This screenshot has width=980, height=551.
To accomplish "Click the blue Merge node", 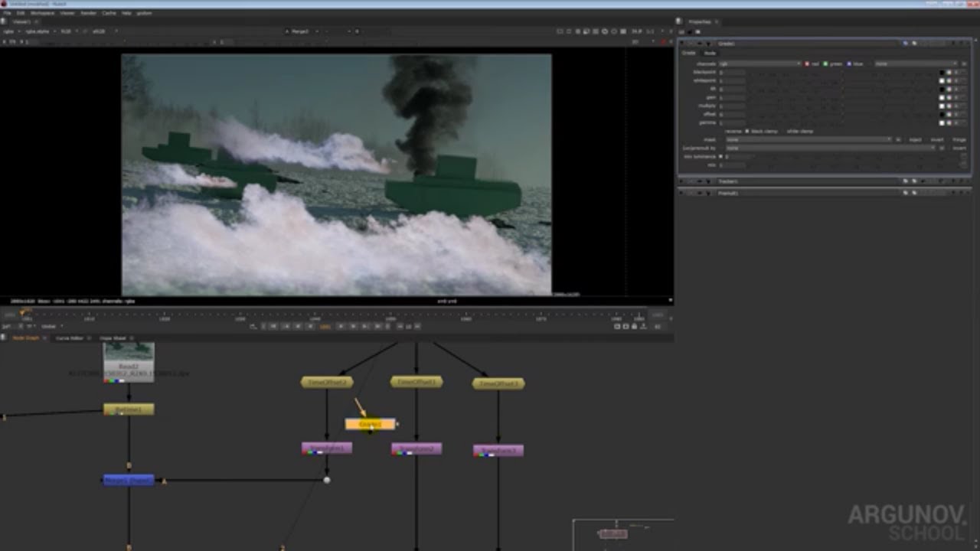I will point(128,481).
